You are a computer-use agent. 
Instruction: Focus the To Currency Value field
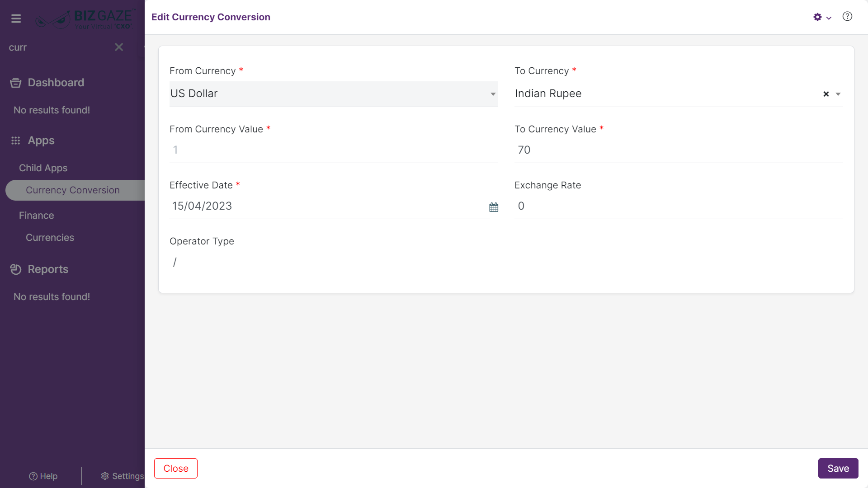pyautogui.click(x=679, y=150)
